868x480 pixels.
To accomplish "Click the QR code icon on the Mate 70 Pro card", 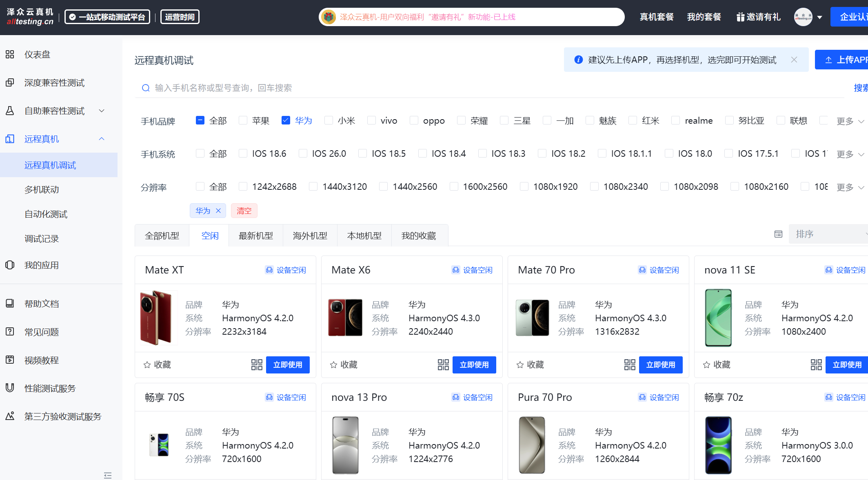I will 630,364.
